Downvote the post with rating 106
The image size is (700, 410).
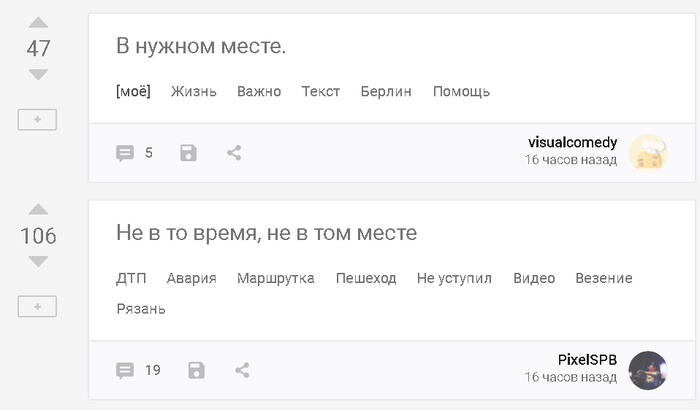point(38,262)
